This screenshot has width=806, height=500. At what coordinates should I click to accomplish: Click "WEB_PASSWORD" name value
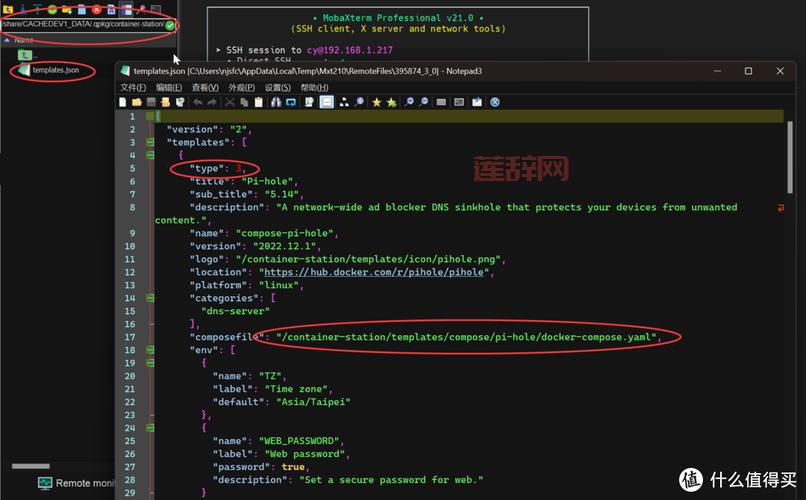pyautogui.click(x=299, y=441)
